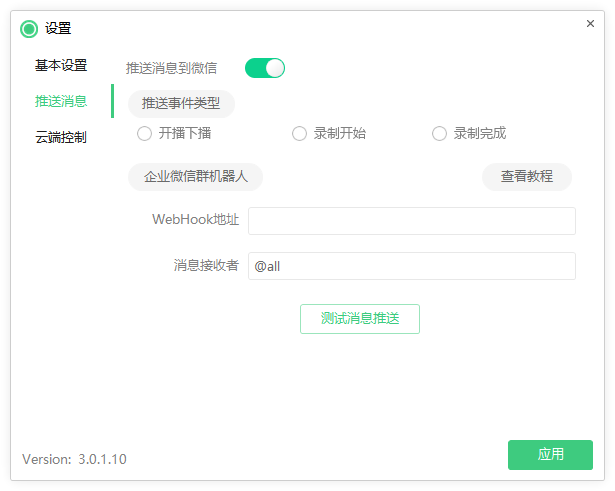Image resolution: width=615 pixels, height=491 pixels.
Task: Select the 录制开始 radio option
Action: pos(299,134)
